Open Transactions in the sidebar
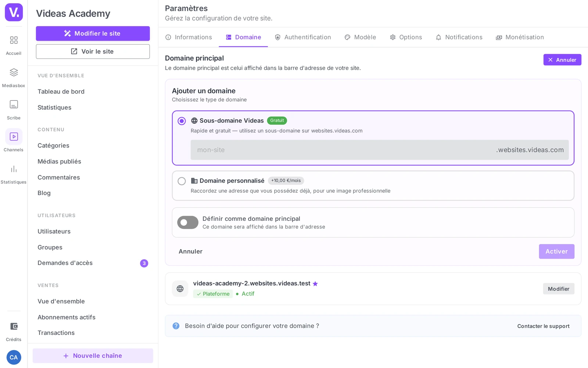The height and width of the screenshot is (368, 588). (56, 333)
